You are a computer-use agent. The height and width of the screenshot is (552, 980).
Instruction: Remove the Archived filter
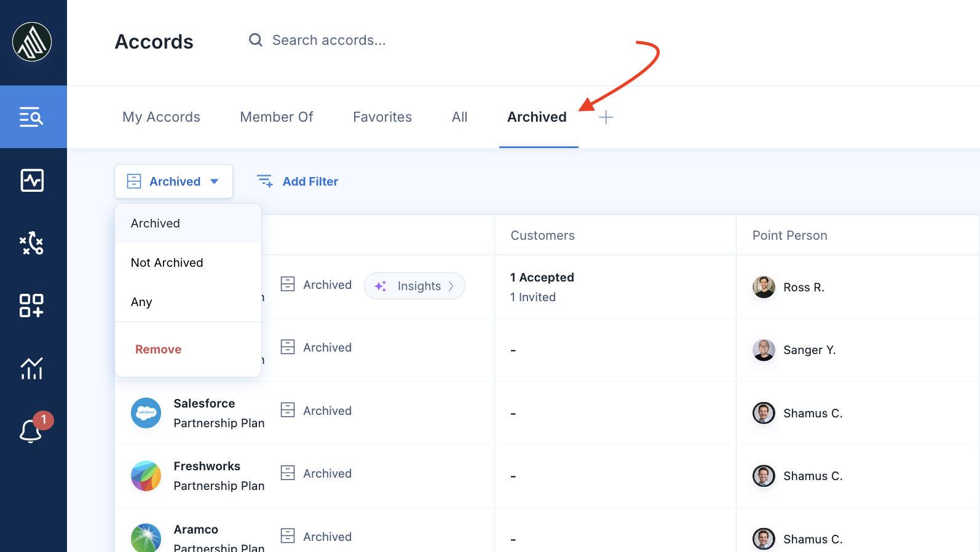coord(158,349)
